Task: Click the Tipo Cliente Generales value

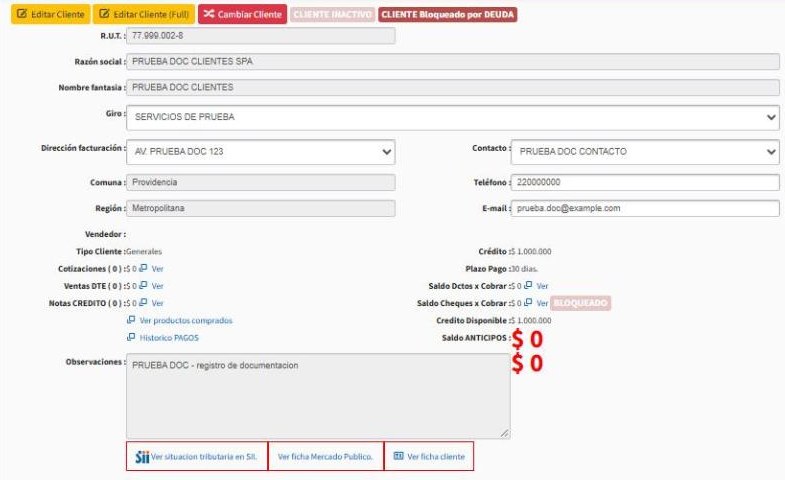Action: [144, 252]
